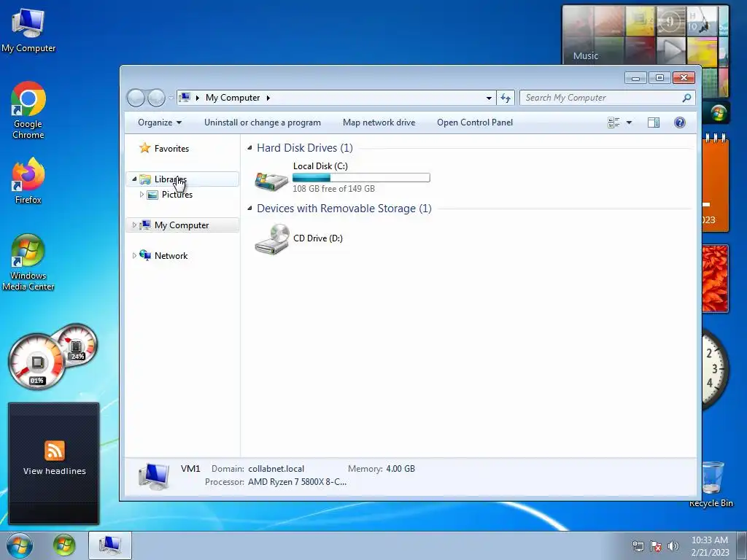The width and height of the screenshot is (747, 560).
Task: Click Map network drive
Action: 379,122
